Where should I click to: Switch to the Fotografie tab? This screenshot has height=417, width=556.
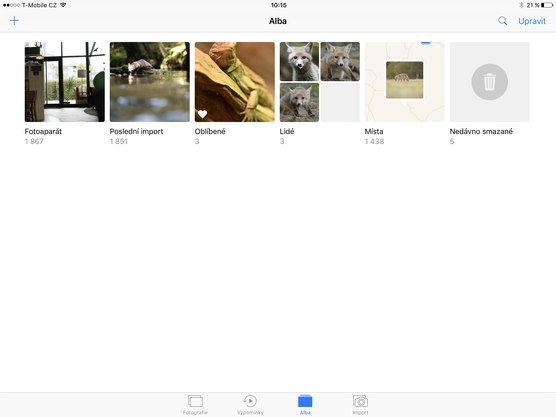195,405
